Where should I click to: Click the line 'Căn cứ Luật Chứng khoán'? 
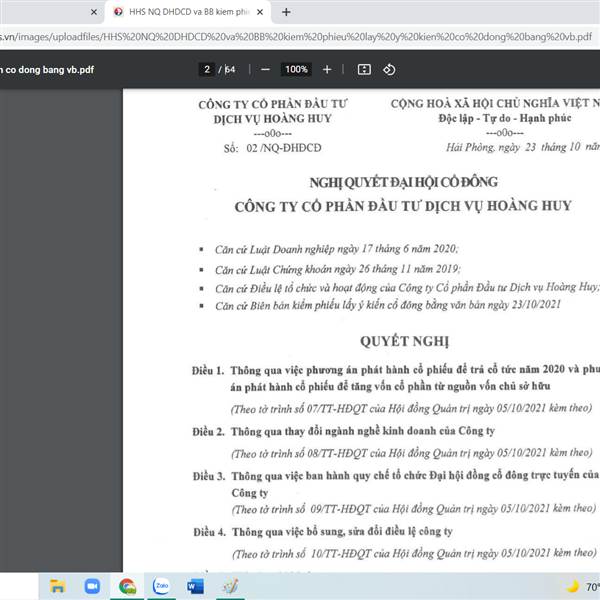338,269
